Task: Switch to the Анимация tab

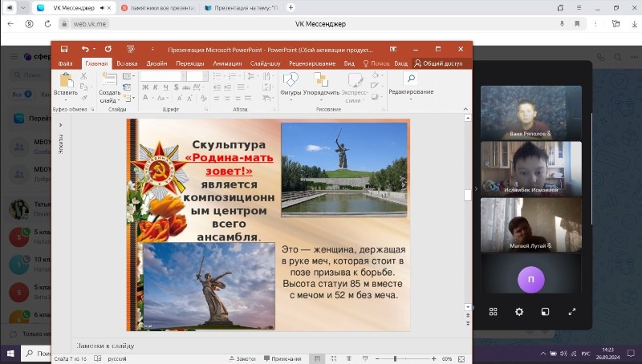Action: tap(227, 63)
